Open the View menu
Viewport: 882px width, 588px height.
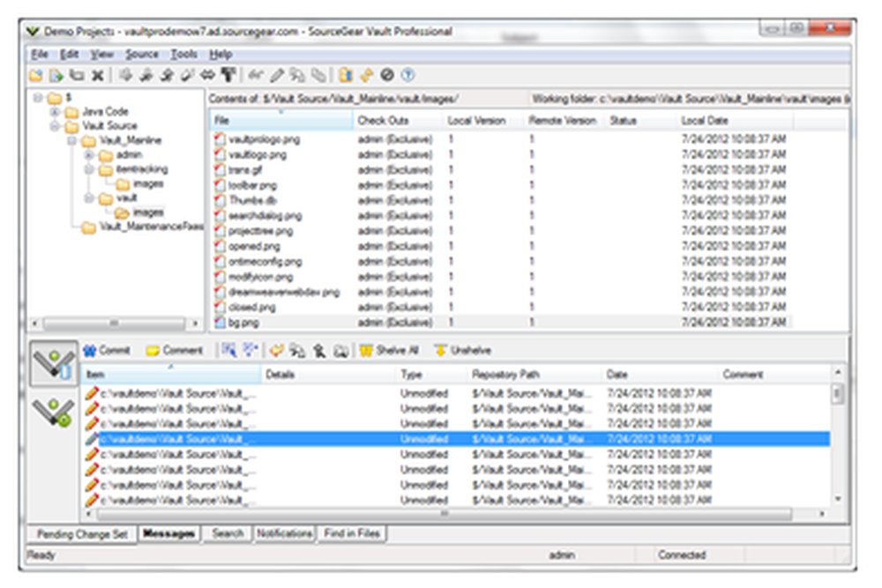point(102,54)
